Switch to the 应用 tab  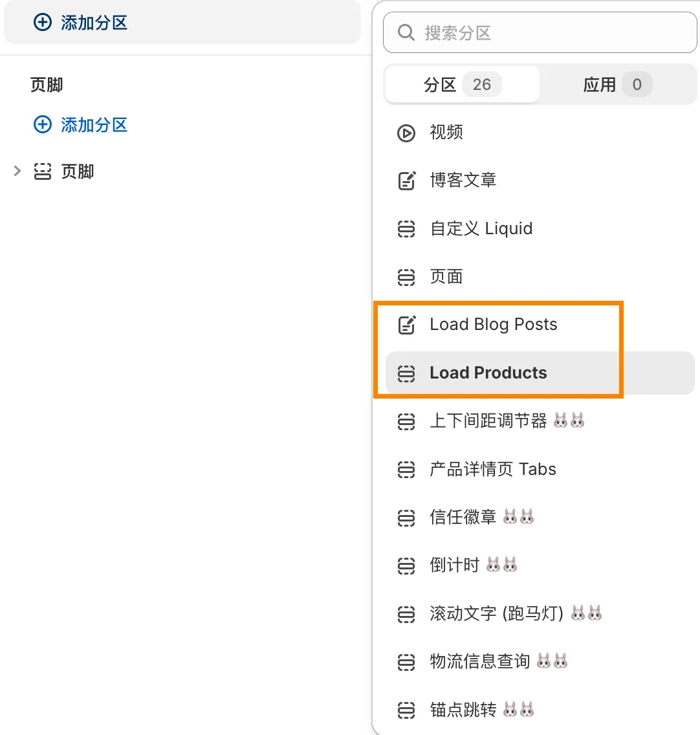click(615, 85)
